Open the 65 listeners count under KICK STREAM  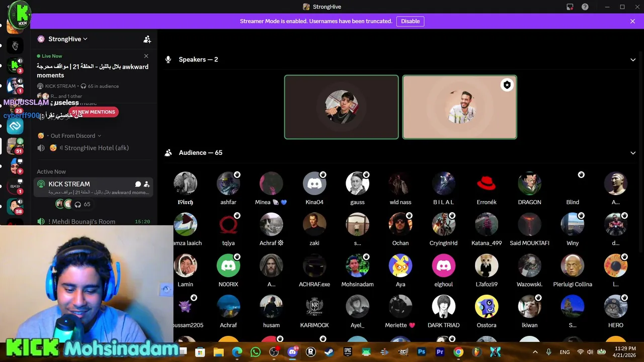(x=83, y=204)
